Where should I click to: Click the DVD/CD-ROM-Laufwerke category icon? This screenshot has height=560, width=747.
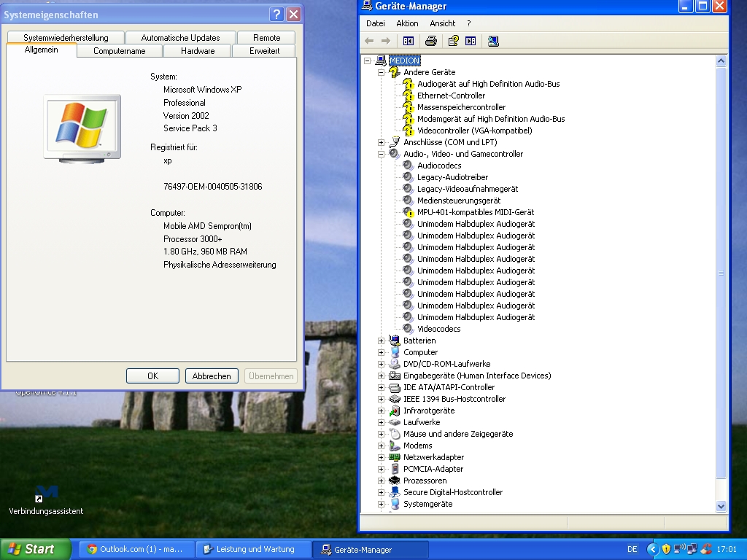[394, 364]
